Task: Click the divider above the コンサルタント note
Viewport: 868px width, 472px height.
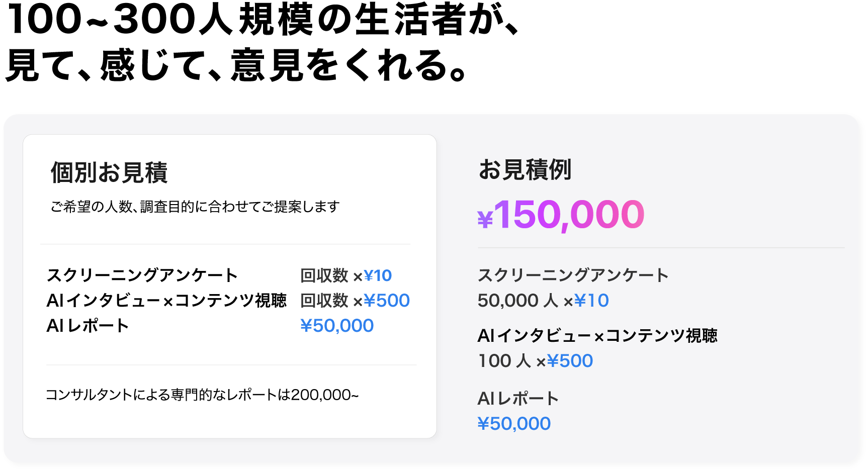Action: 231,365
